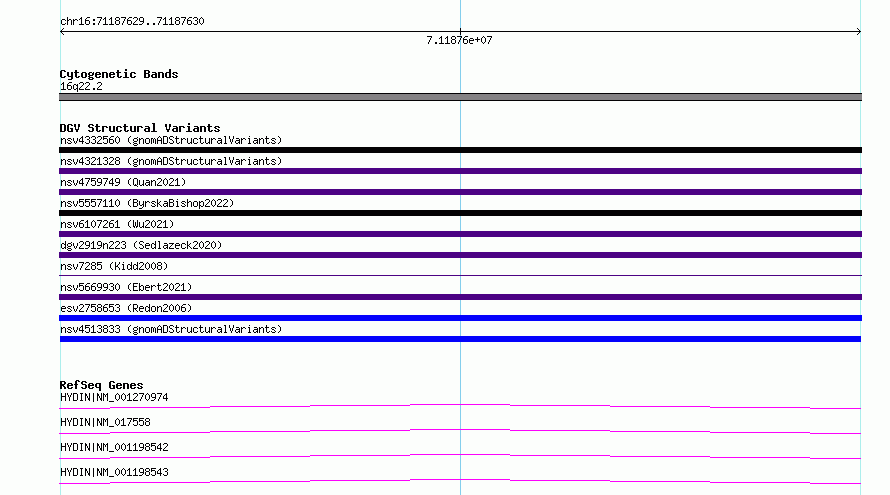This screenshot has height=495, width=890.
Task: Click the 7.11876e+07 ruler tick label
Action: [x=459, y=40]
